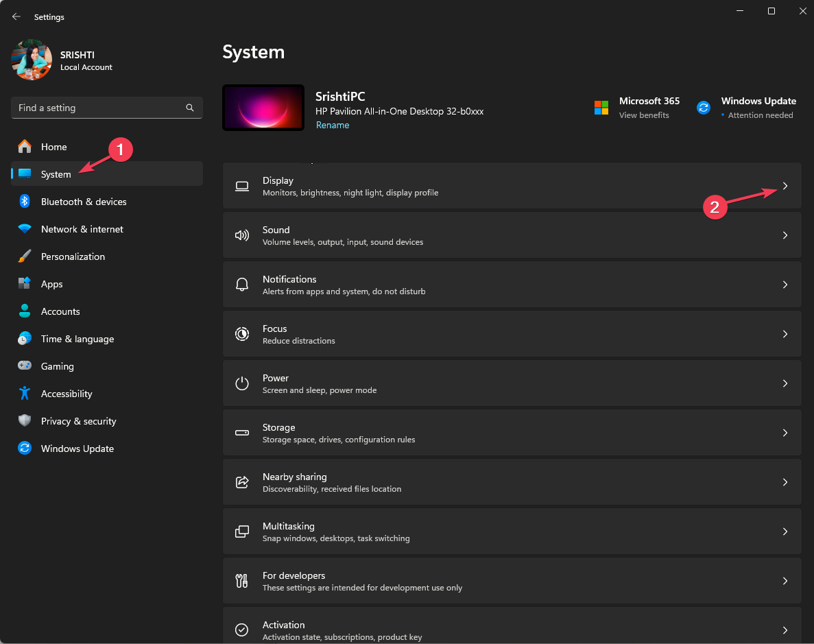The width and height of the screenshot is (814, 644).
Task: Click the Notifications bell icon
Action: [x=241, y=285]
